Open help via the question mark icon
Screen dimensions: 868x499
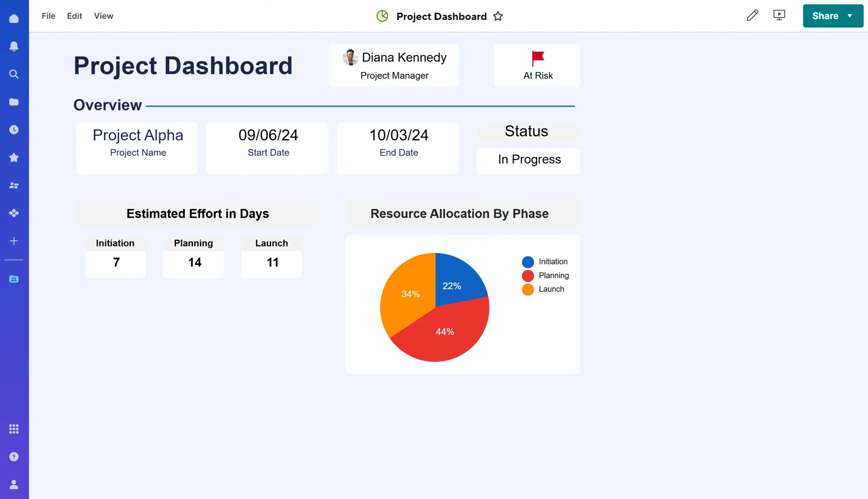click(14, 457)
